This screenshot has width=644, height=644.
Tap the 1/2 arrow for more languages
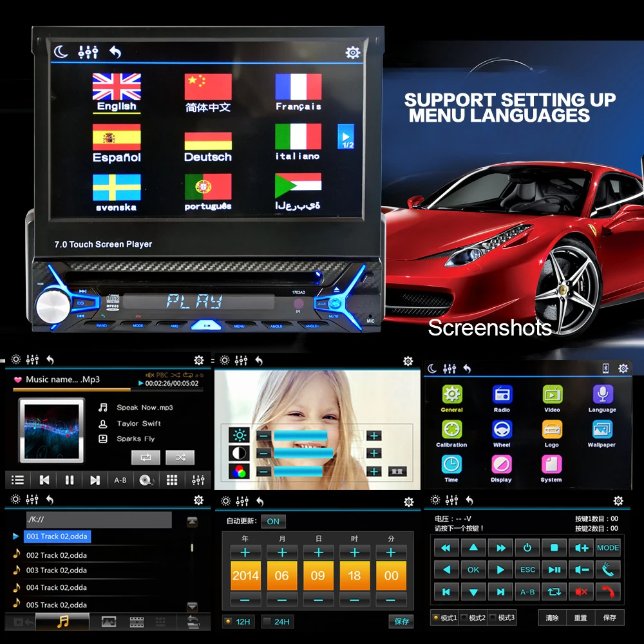(x=347, y=138)
